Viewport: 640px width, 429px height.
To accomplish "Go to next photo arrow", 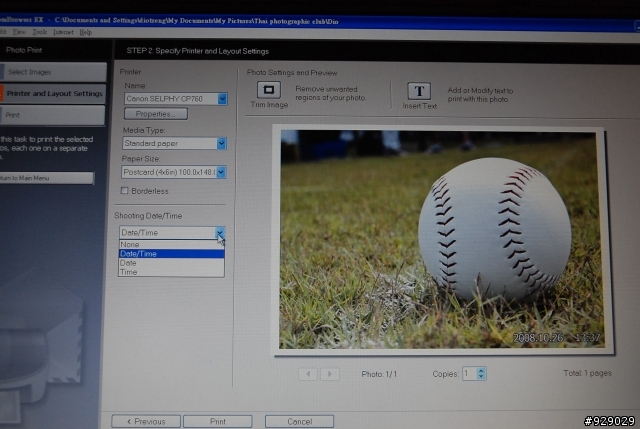I will pos(329,373).
